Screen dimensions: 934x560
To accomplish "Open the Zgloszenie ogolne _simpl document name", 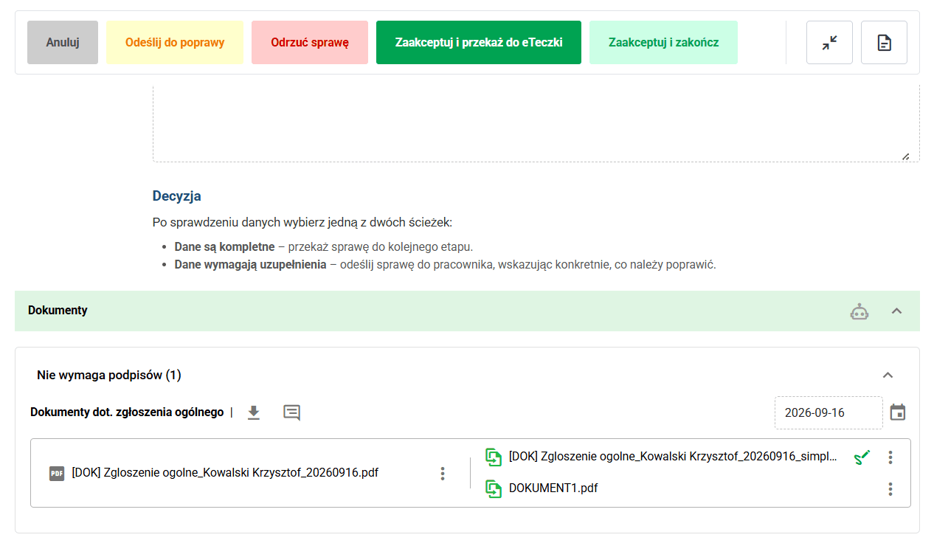I will point(673,457).
